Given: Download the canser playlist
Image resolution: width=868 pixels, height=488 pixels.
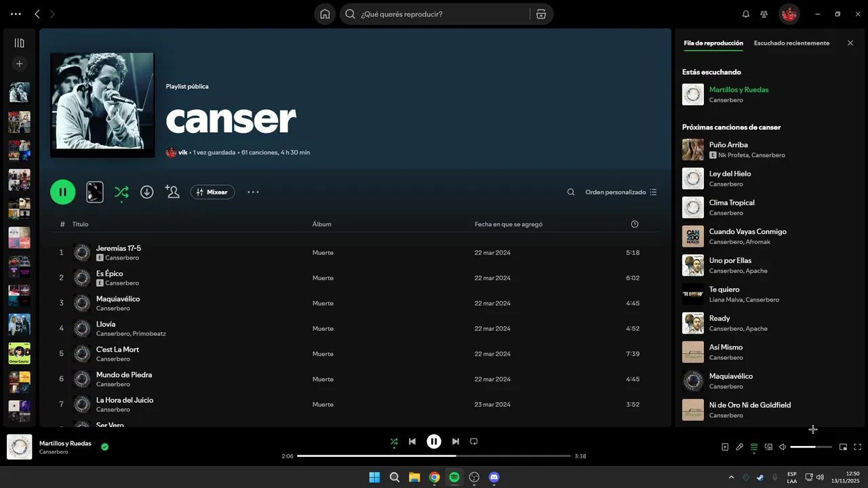Looking at the screenshot, I should pos(147,192).
